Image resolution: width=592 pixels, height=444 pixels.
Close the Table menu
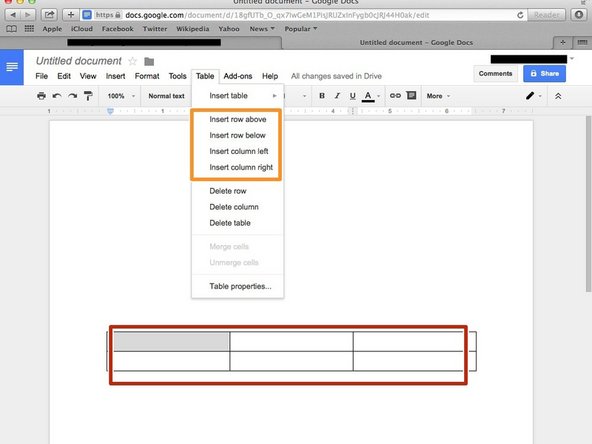205,76
